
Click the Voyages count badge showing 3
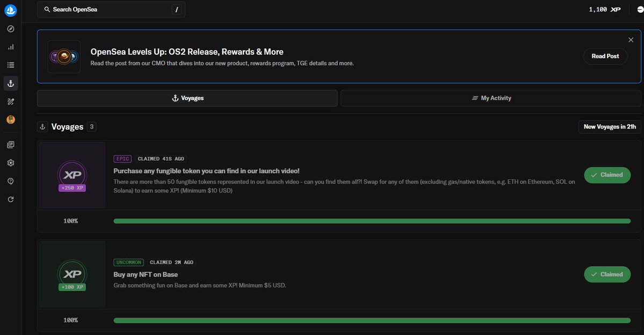point(92,126)
